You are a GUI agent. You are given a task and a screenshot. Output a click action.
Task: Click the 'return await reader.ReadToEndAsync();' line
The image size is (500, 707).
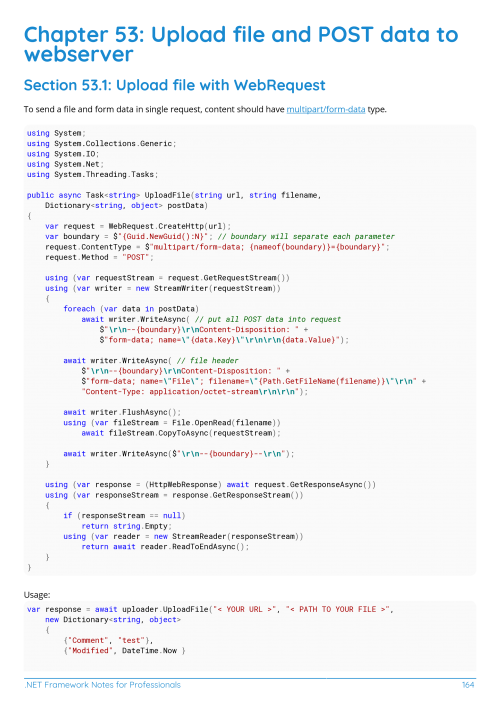[165, 546]
